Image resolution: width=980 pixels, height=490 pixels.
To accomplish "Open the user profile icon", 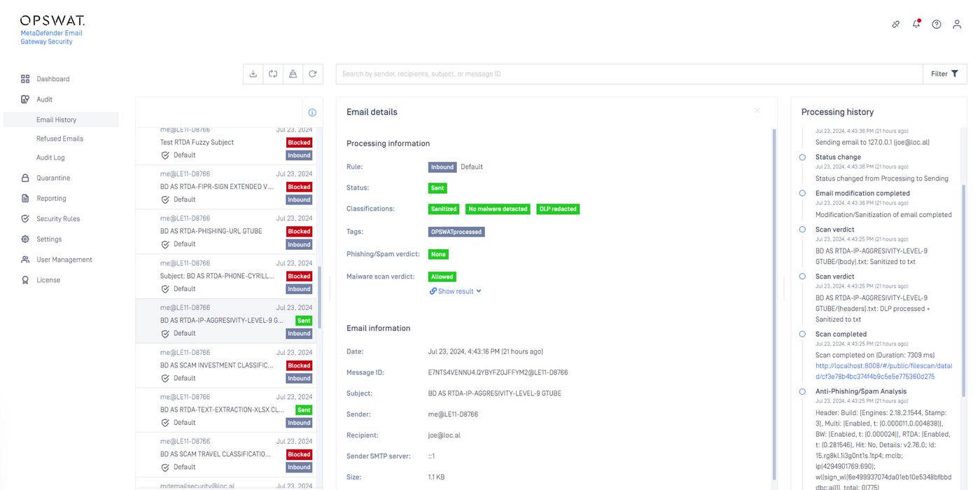I will point(956,24).
